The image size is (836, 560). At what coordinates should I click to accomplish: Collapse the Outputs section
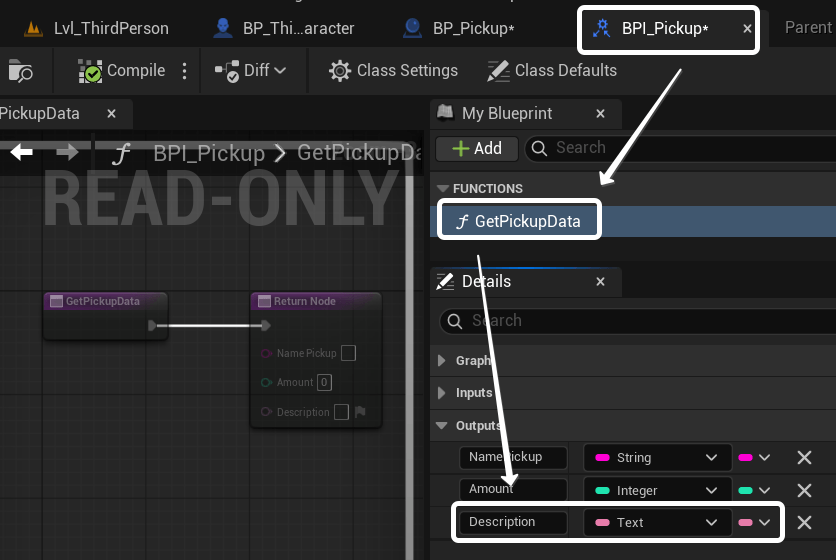[x=443, y=426]
